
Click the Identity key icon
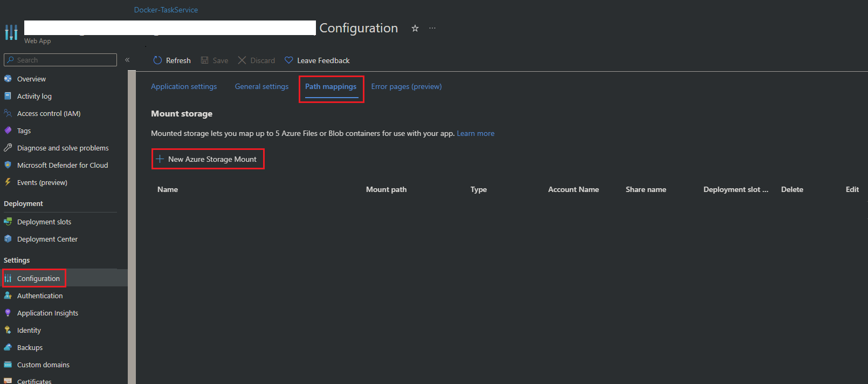point(8,330)
